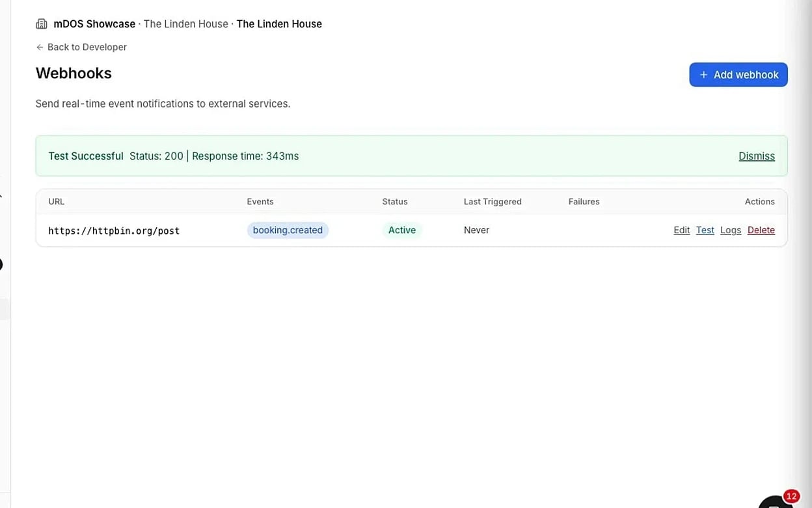Go back via Back to Developer link

[x=81, y=47]
